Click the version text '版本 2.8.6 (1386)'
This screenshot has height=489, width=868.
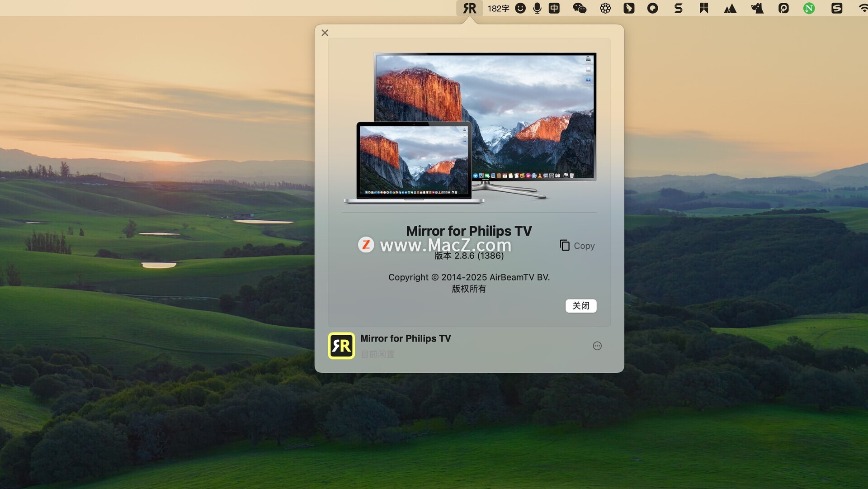click(469, 256)
